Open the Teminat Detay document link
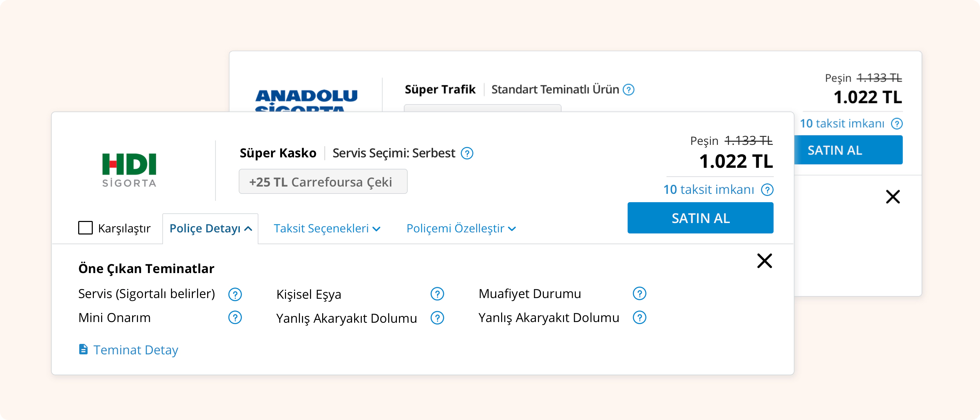 click(x=128, y=349)
